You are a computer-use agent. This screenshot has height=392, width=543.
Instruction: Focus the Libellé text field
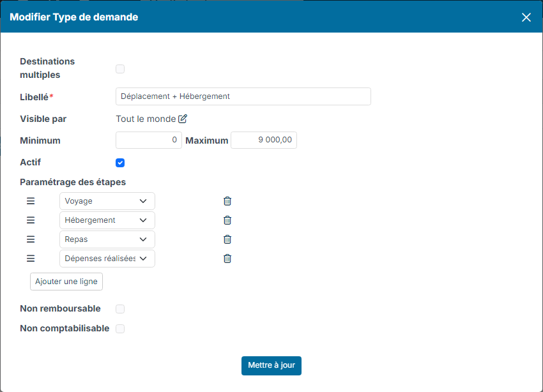(243, 96)
